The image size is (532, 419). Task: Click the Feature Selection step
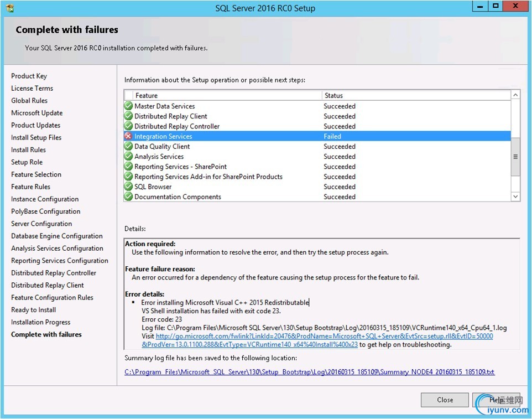(x=36, y=174)
